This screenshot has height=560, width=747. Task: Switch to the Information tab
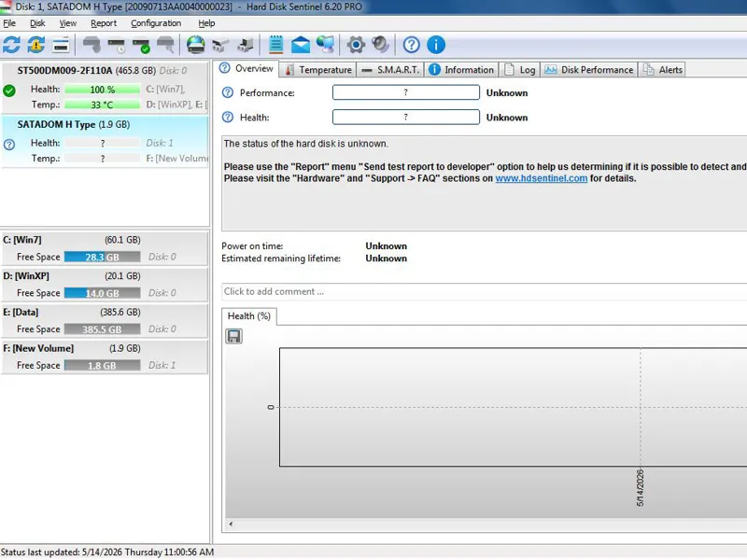(x=461, y=70)
